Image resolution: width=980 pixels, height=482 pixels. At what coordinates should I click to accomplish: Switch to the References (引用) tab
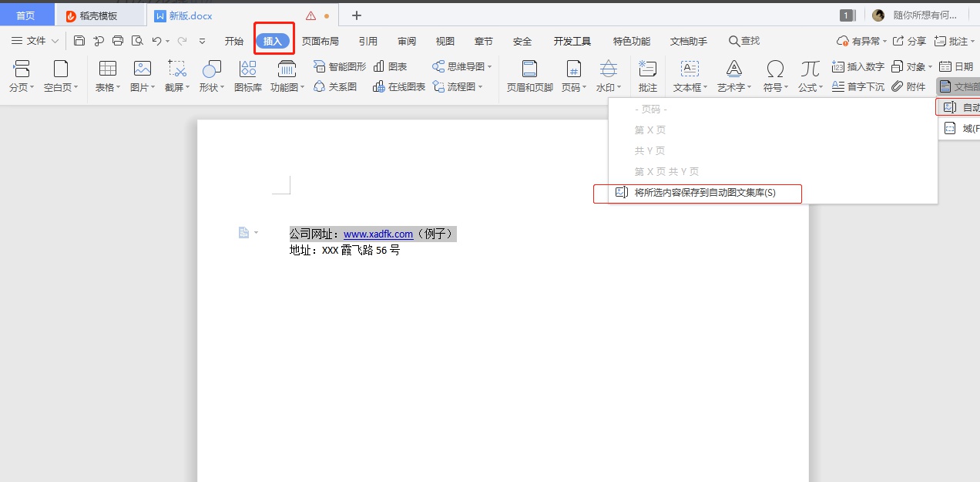[x=368, y=41]
